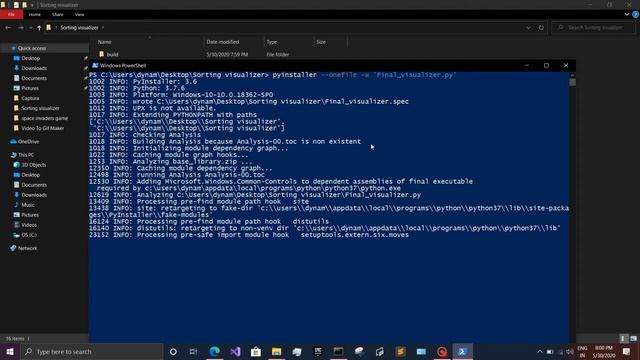Expand the ribbon chevron in File Explorer

[627, 14]
